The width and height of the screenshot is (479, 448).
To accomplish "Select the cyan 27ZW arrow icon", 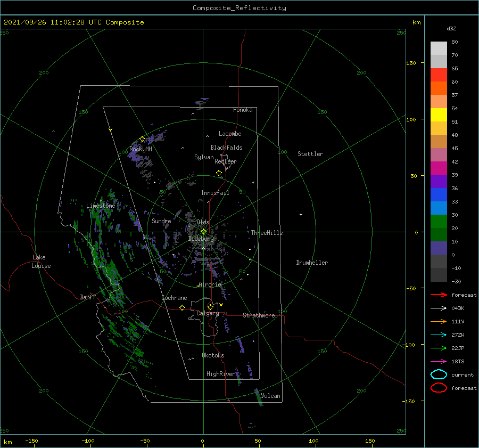I will click(x=439, y=335).
